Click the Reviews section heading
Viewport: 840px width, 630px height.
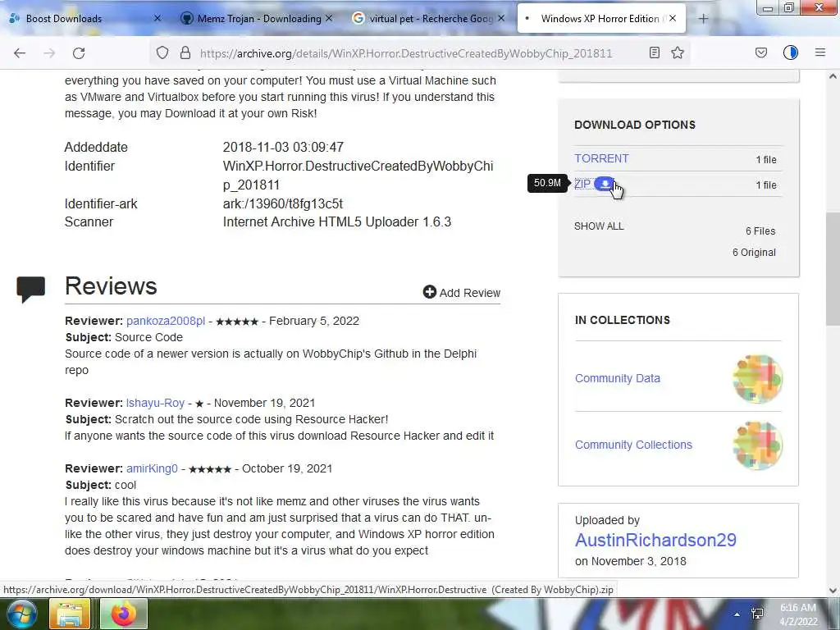[x=111, y=286]
